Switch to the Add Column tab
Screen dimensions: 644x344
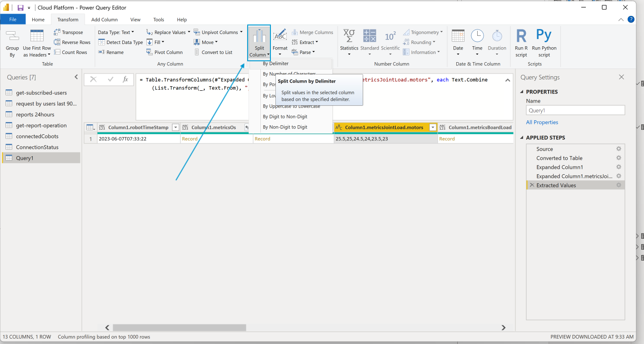tap(105, 20)
